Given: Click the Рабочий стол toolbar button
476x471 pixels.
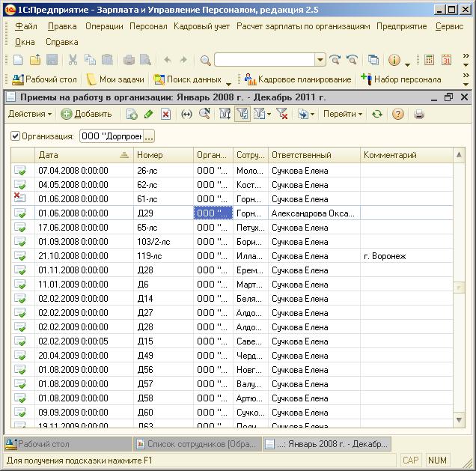Looking at the screenshot, I should (x=44, y=79).
